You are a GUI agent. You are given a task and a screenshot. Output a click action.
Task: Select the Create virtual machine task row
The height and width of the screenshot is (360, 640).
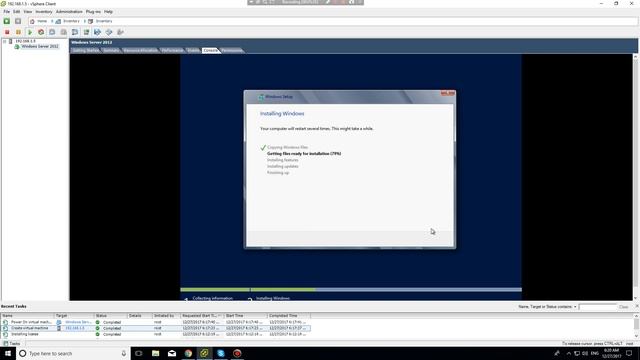(155, 328)
